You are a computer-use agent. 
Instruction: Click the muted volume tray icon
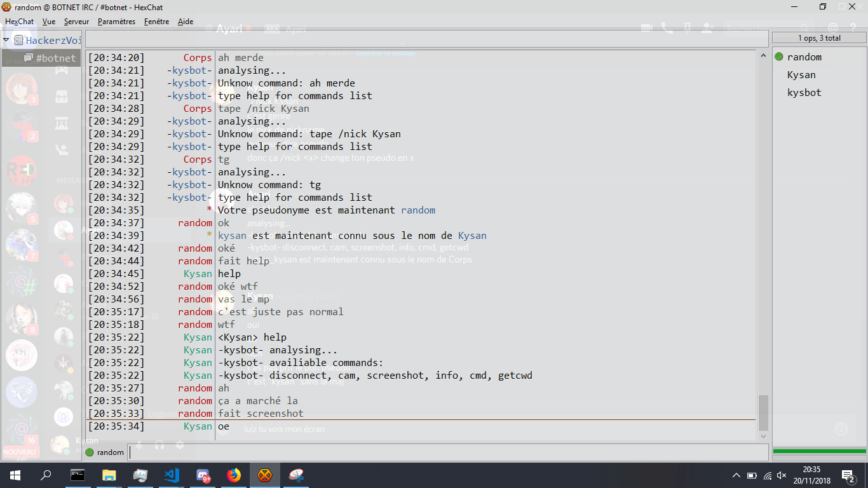782,475
